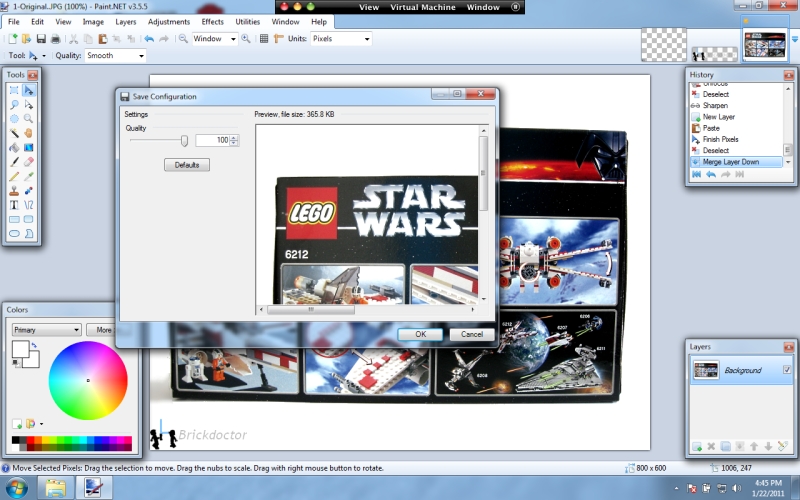The image size is (800, 500).
Task: Click the Open file toolbar icon
Action: [x=27, y=39]
